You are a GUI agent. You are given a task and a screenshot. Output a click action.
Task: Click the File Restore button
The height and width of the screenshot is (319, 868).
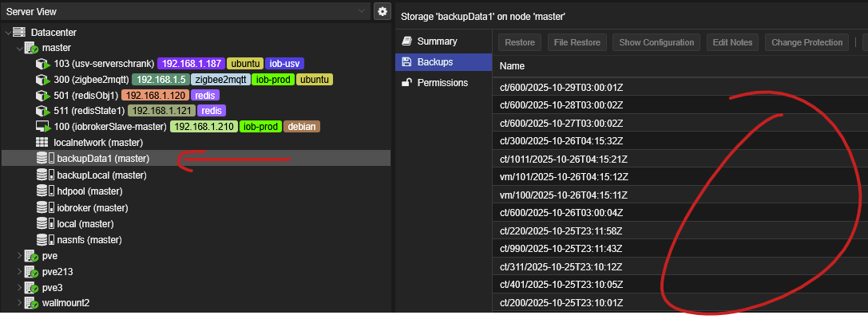578,42
